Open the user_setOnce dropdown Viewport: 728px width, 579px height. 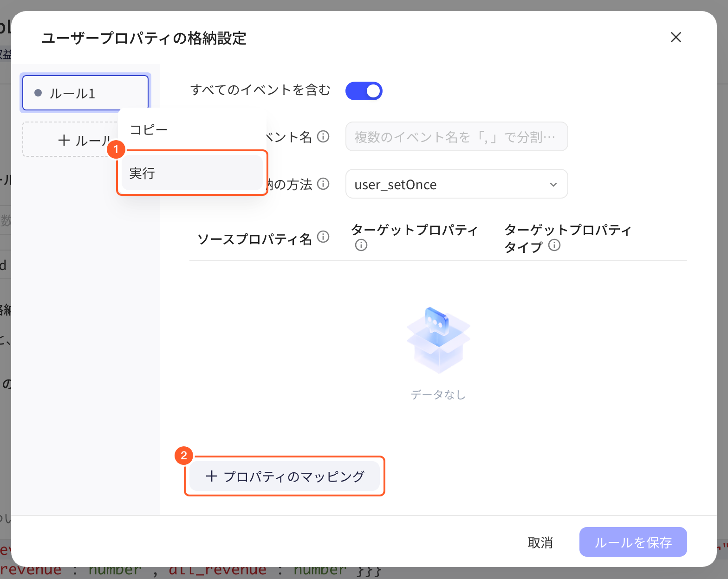[x=456, y=184]
